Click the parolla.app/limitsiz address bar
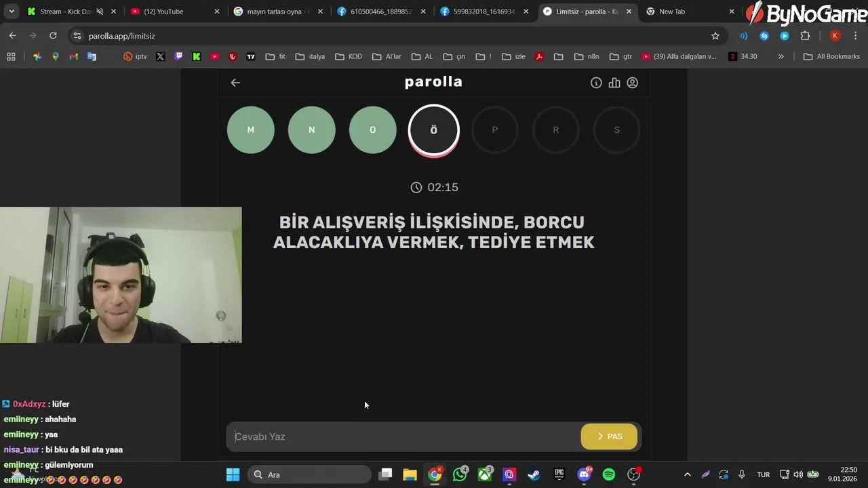 (x=393, y=36)
